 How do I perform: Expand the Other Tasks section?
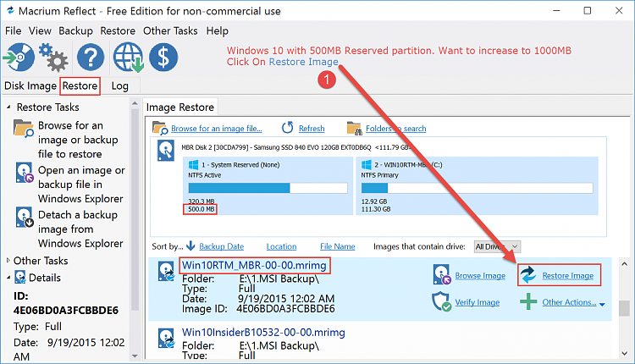pyautogui.click(x=8, y=261)
